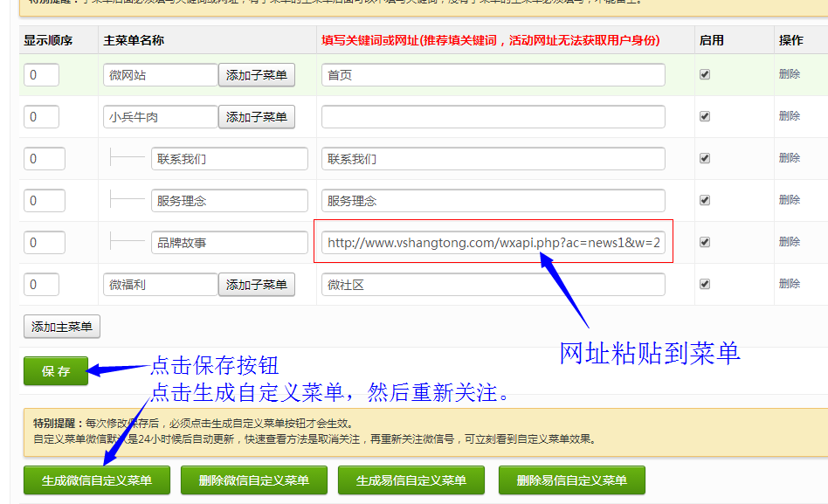Image resolution: width=828 pixels, height=504 pixels.
Task: Delete the 服务理念 submenu row
Action: coord(789,200)
